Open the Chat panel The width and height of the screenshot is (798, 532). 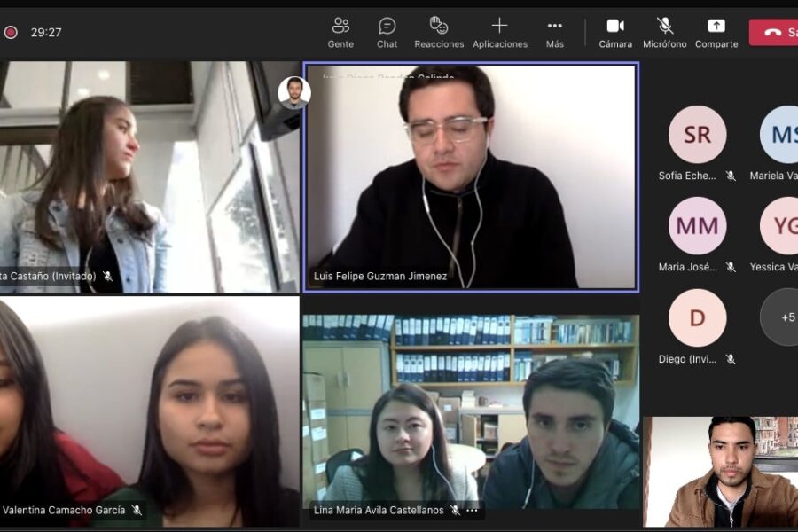tap(387, 33)
